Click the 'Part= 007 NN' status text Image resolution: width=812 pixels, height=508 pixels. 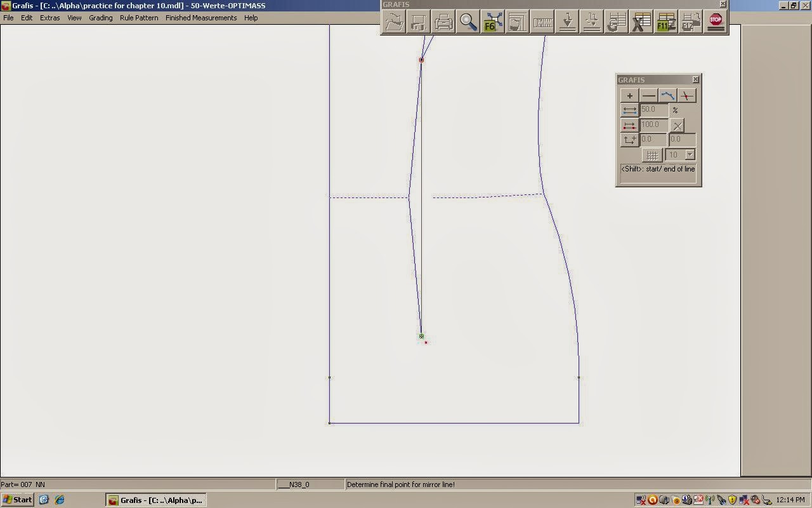coord(23,485)
